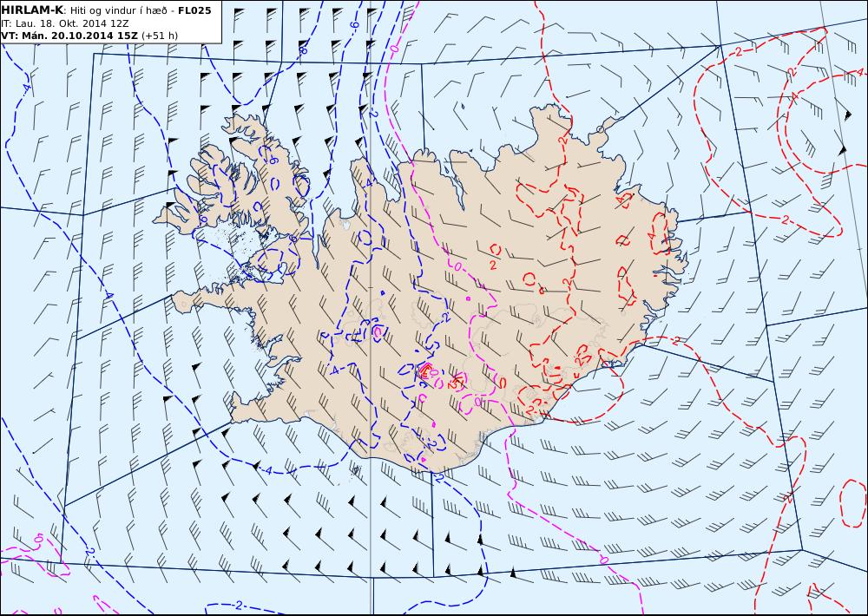Click the 'VT: Mán. 20.10.2014 15Z' valid time
This screenshot has width=868, height=616.
pos(69,36)
